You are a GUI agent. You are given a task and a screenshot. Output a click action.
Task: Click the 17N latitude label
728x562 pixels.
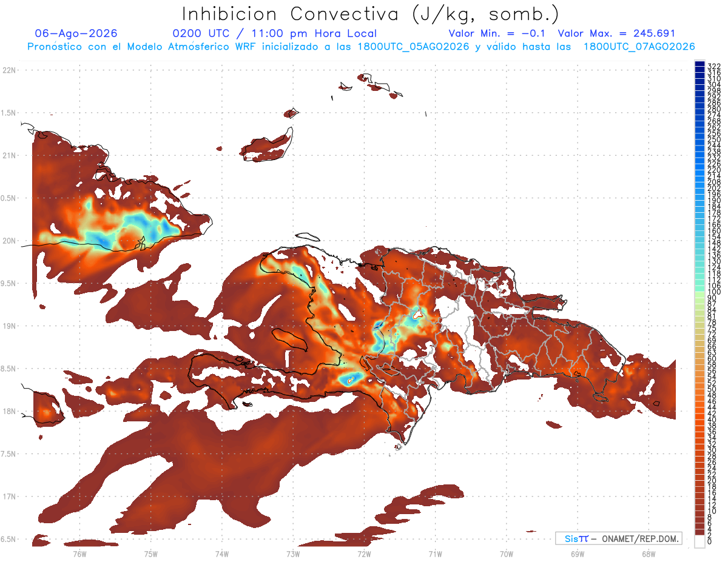pyautogui.click(x=9, y=497)
